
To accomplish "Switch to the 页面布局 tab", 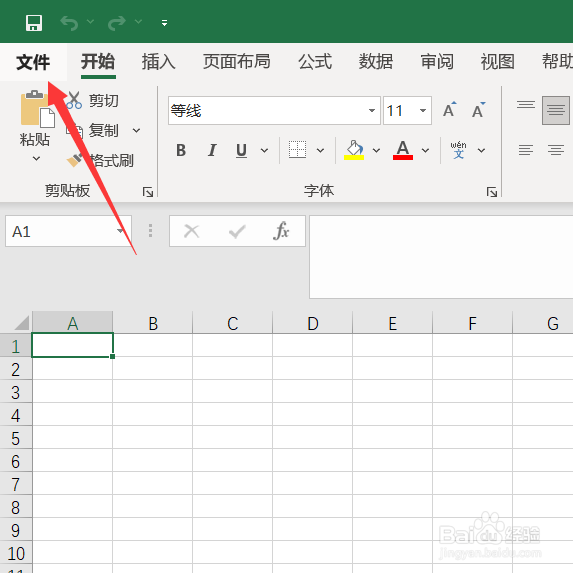I will point(237,61).
